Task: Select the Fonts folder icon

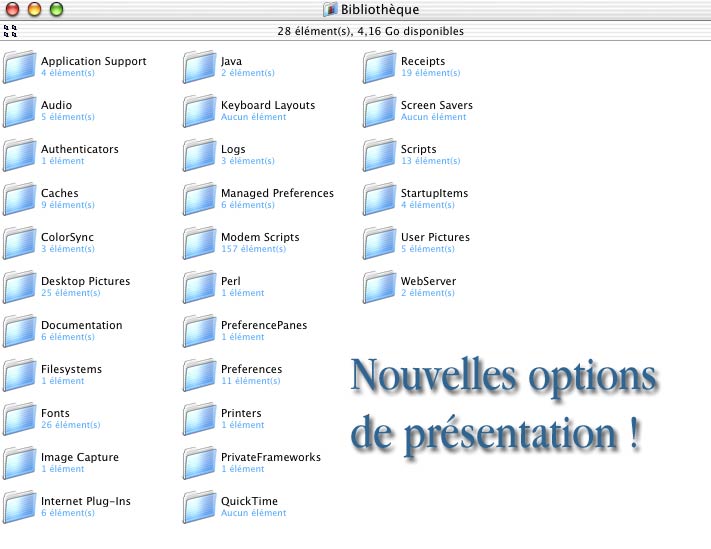Action: click(19, 419)
